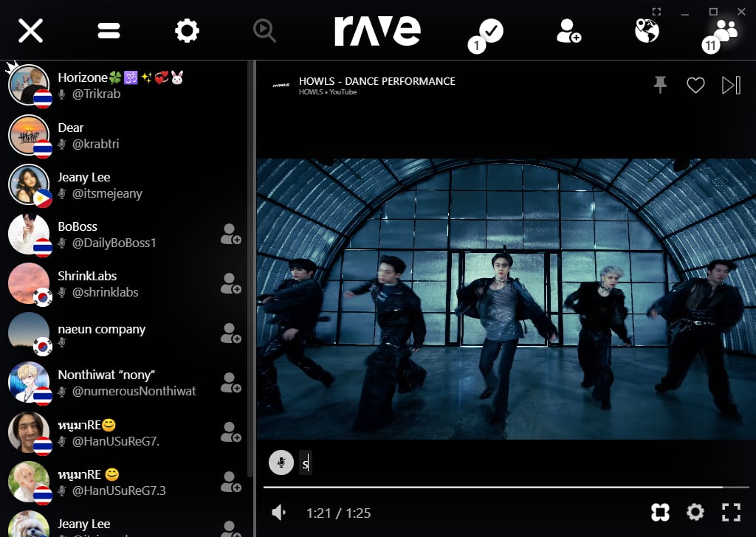Click the participants list scrollbar

pos(250,270)
